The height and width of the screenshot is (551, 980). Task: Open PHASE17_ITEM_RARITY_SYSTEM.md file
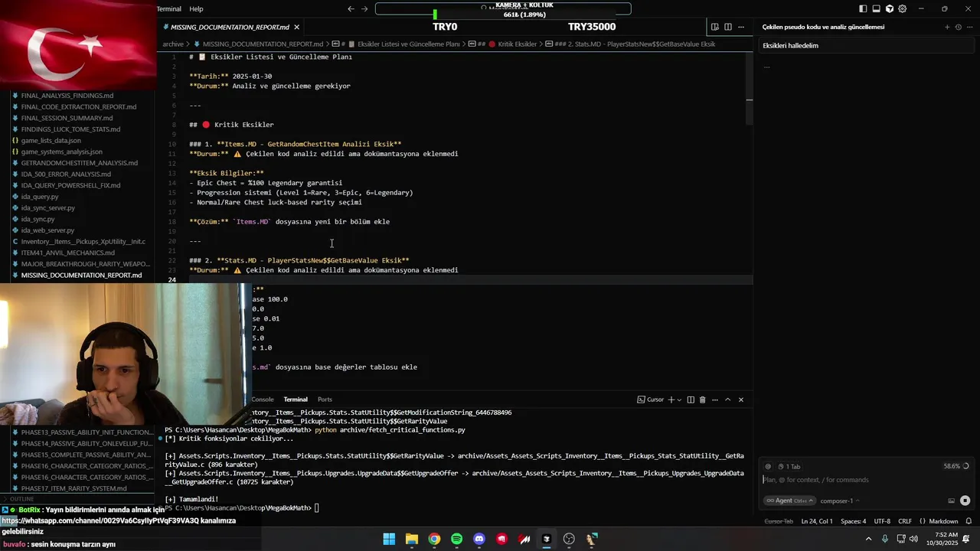[73, 488]
